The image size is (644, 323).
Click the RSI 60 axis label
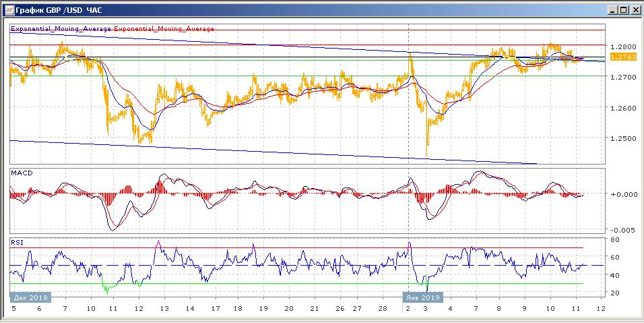pyautogui.click(x=614, y=257)
